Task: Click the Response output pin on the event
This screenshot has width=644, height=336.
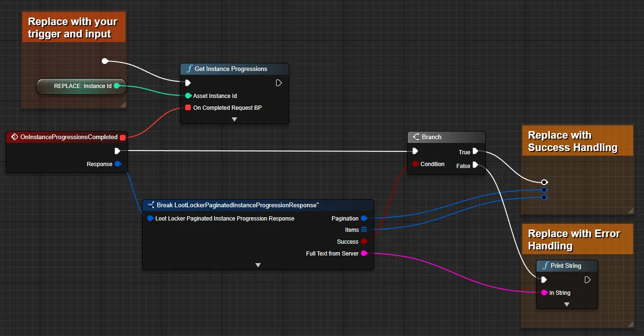Action: click(117, 164)
